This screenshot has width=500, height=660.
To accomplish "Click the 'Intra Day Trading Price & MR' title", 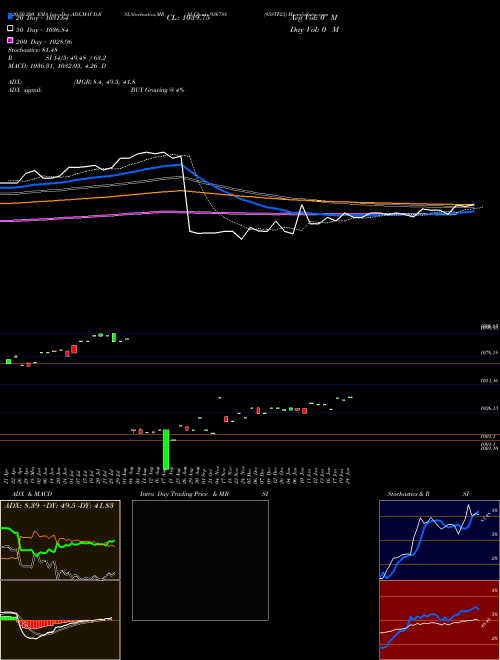I will tap(184, 494).
